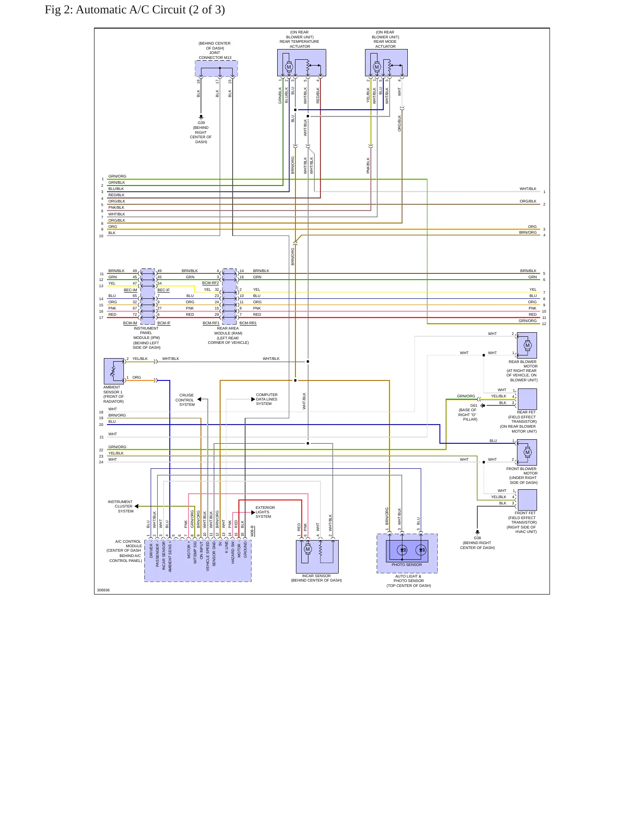
Task: Click the 'K LINE' pin label
Action: [x=226, y=548]
